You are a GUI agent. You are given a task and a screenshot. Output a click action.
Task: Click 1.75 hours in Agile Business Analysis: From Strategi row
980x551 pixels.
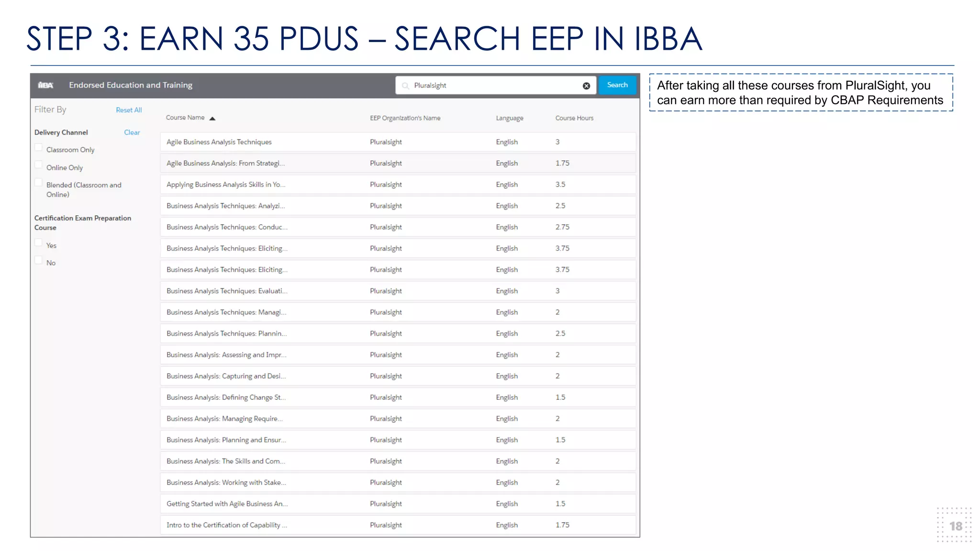(x=562, y=163)
